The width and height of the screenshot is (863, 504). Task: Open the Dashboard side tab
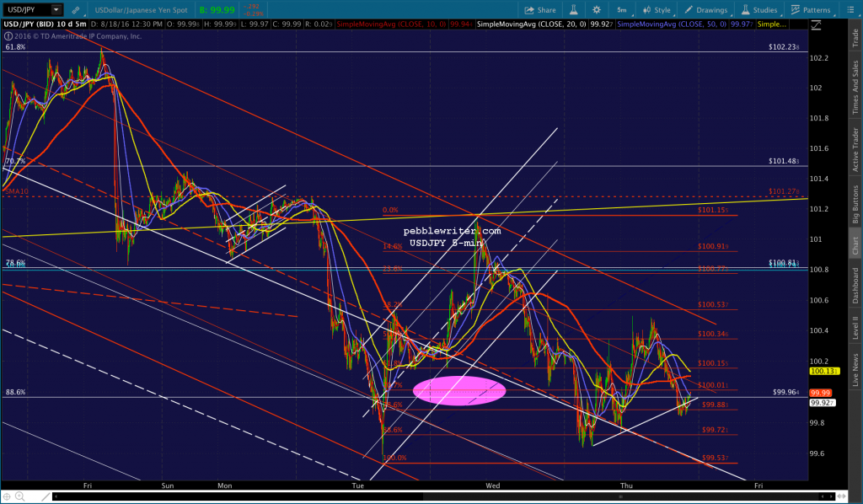pos(855,285)
